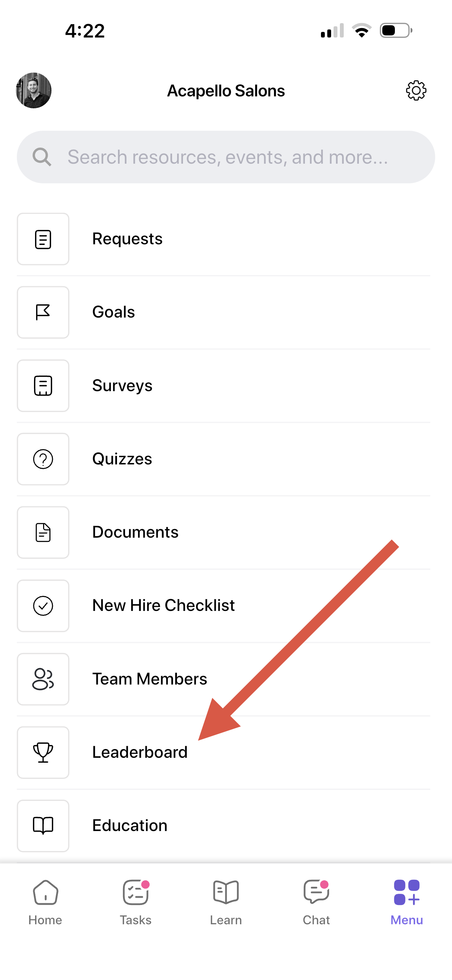Screen dimensions: 452x980
Task: Tap the Leaderboard trophy icon
Action: (43, 753)
